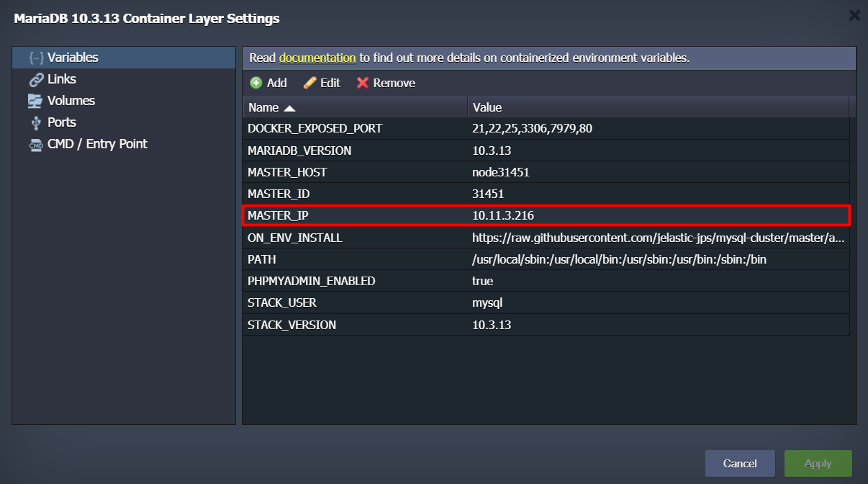Select the ON_ENV_INSTALL URL value
This screenshot has height=484, width=868.
658,238
